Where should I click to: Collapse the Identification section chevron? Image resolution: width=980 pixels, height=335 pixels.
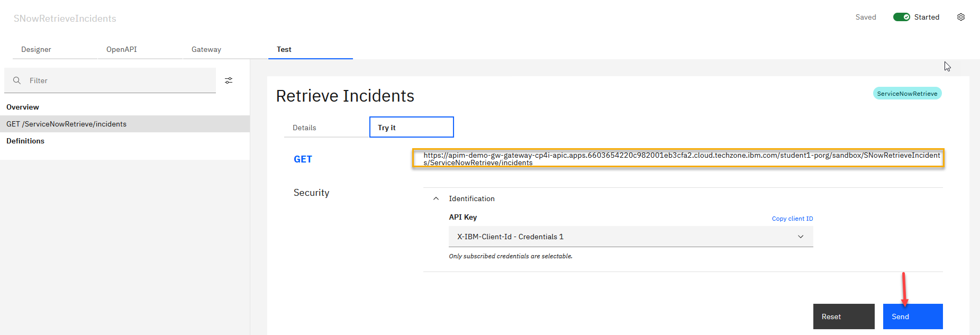coord(436,198)
